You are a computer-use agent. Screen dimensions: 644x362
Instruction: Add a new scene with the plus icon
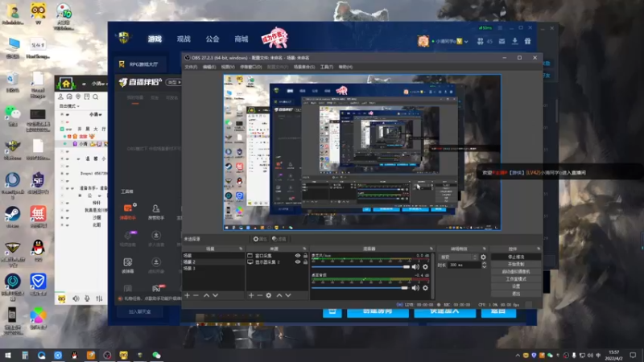(x=188, y=295)
